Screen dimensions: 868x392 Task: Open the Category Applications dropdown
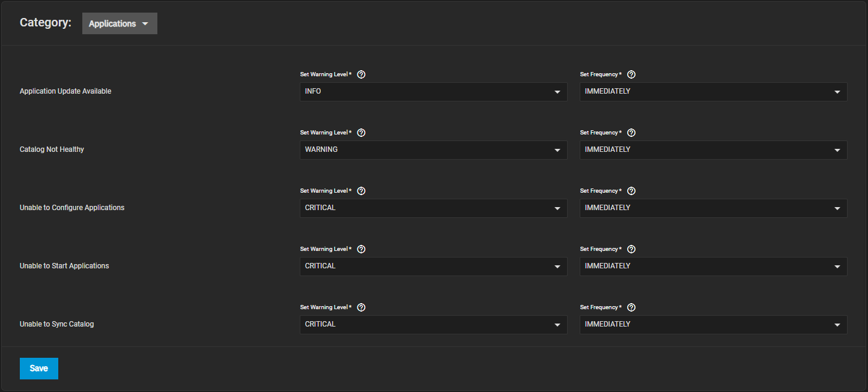pos(120,23)
